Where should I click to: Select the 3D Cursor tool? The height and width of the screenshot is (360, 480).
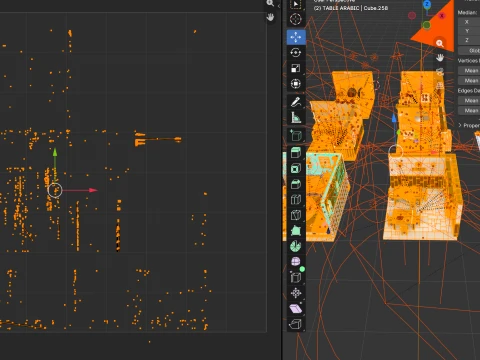(x=296, y=19)
